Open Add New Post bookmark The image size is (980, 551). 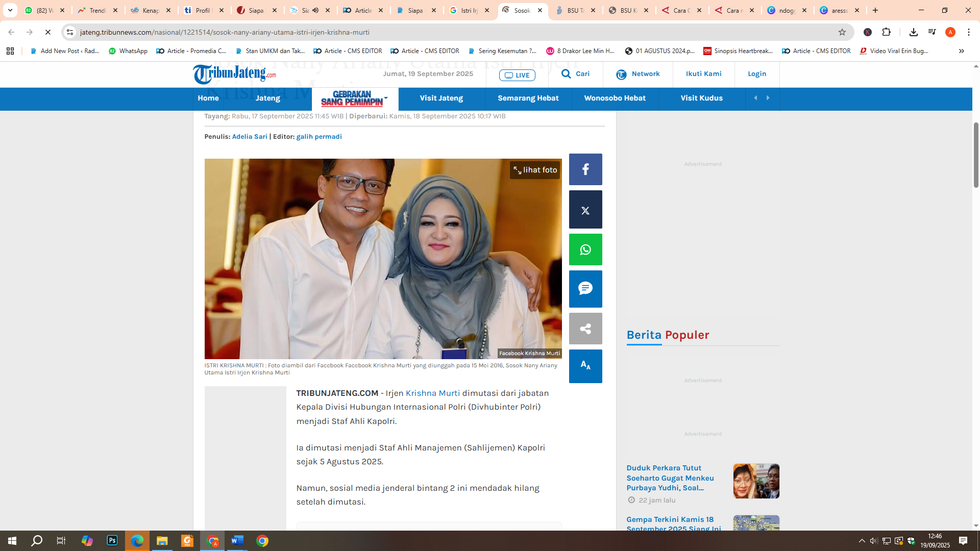(65, 51)
